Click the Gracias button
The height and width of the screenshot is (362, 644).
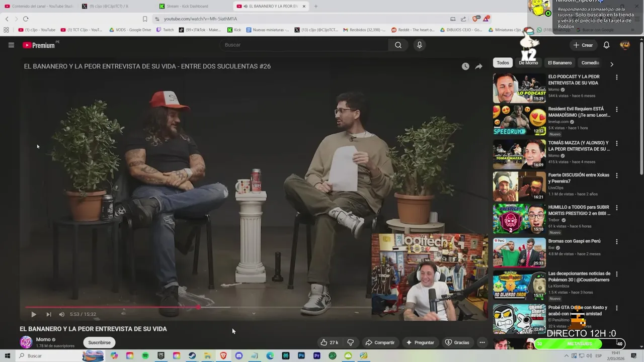[457, 342]
